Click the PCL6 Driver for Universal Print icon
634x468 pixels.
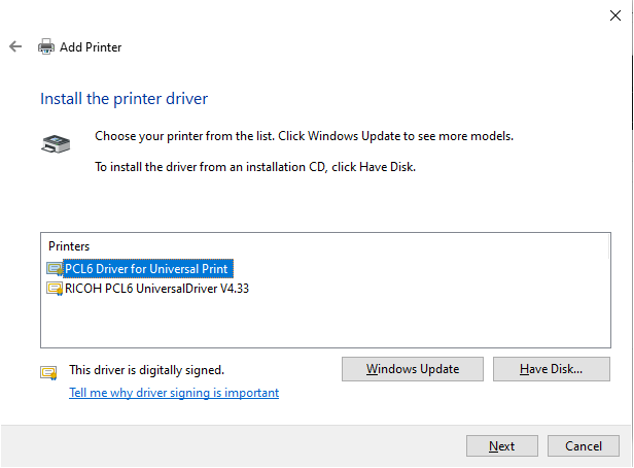tap(54, 269)
